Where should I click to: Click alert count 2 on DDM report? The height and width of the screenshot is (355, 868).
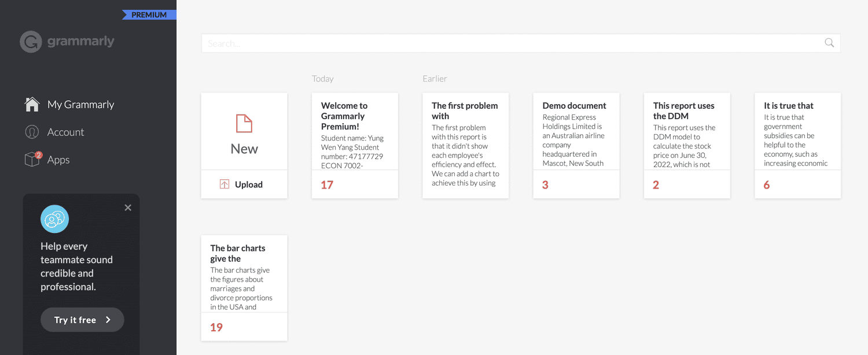click(x=656, y=185)
